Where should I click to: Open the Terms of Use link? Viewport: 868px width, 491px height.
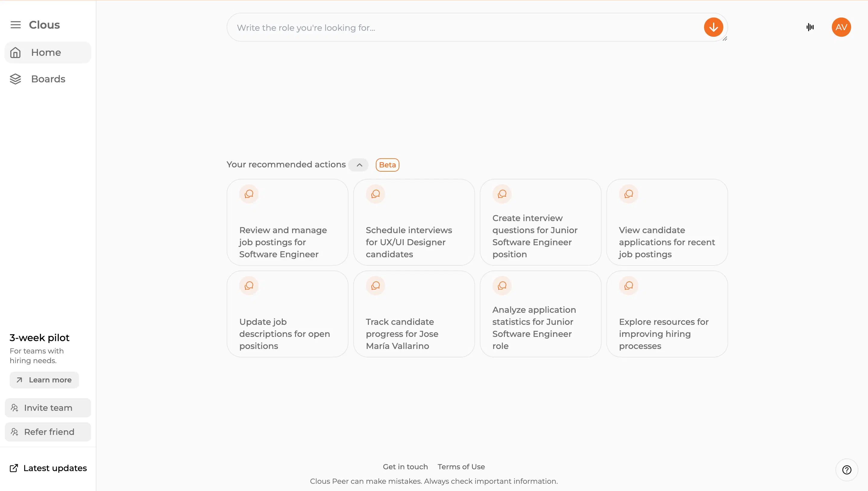pyautogui.click(x=461, y=467)
